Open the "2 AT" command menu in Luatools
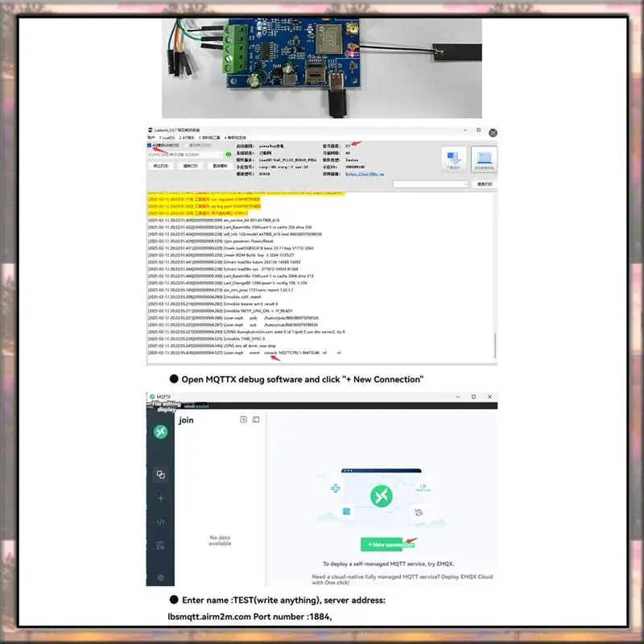Image resolution: width=644 pixels, height=644 pixels. [187, 138]
